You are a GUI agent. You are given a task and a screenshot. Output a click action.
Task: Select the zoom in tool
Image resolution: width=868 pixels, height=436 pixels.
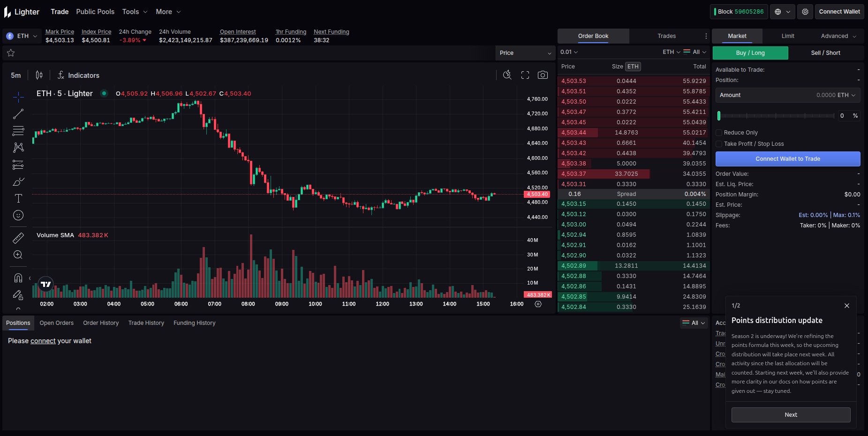point(18,255)
